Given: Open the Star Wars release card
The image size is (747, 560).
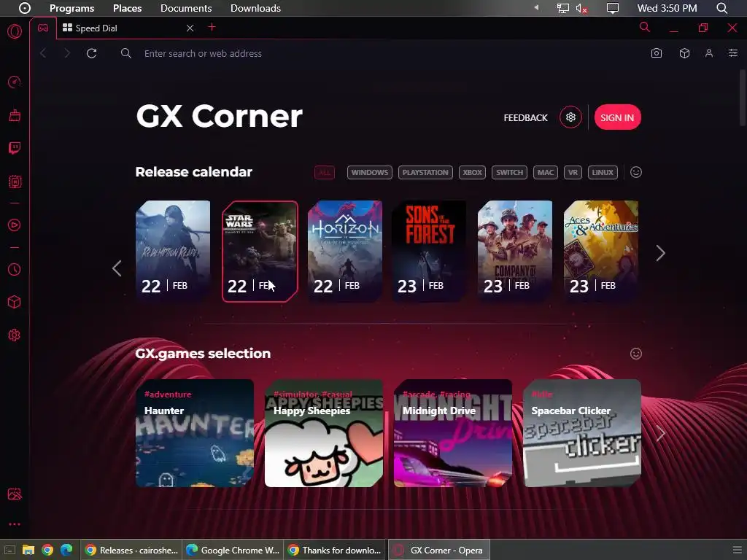Looking at the screenshot, I should (x=260, y=251).
